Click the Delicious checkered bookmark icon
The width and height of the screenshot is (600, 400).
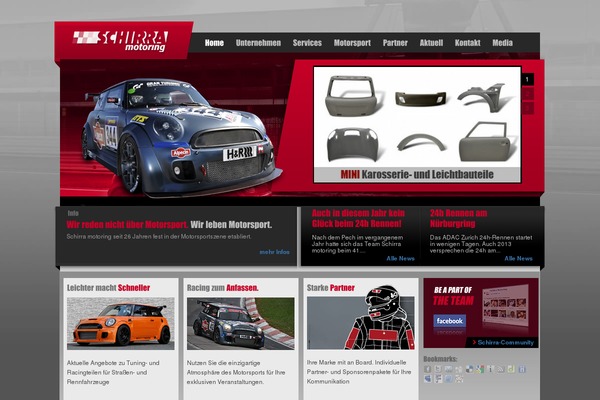coord(470,369)
